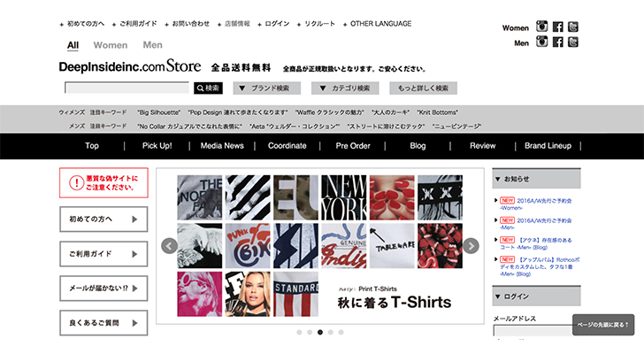Collapse the ログイン panel header
This screenshot has height=354, width=644.
click(x=536, y=296)
